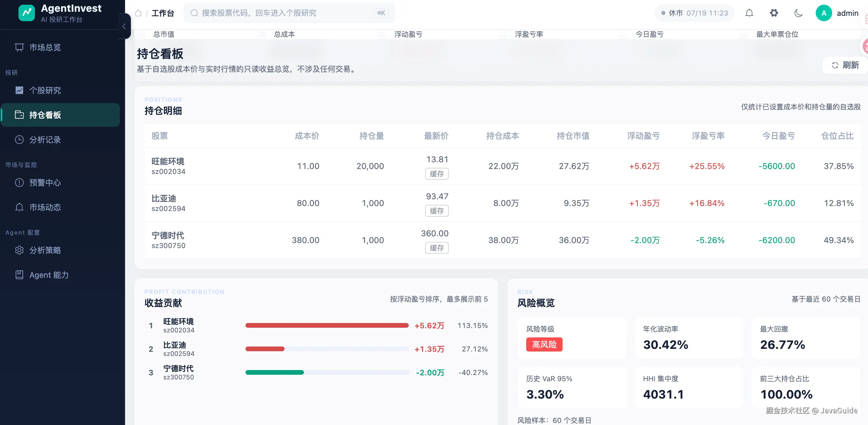
Task: Open settings gear in top bar
Action: pyautogui.click(x=774, y=13)
